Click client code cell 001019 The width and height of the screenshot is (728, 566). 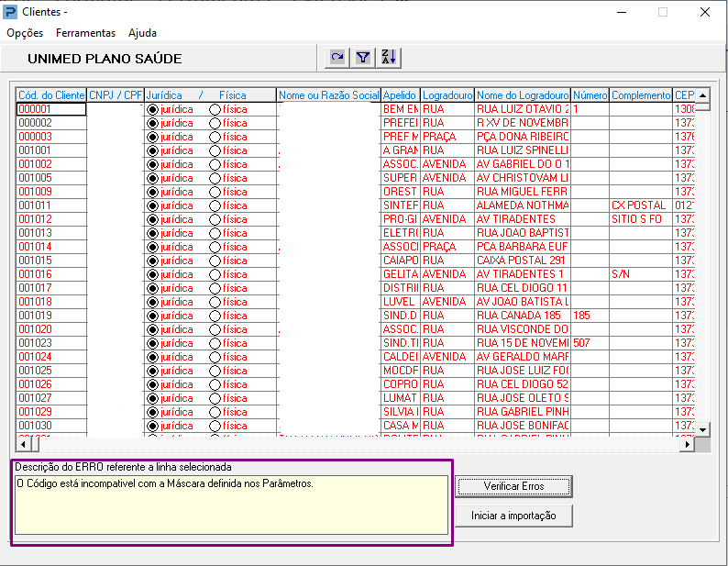pyautogui.click(x=51, y=315)
